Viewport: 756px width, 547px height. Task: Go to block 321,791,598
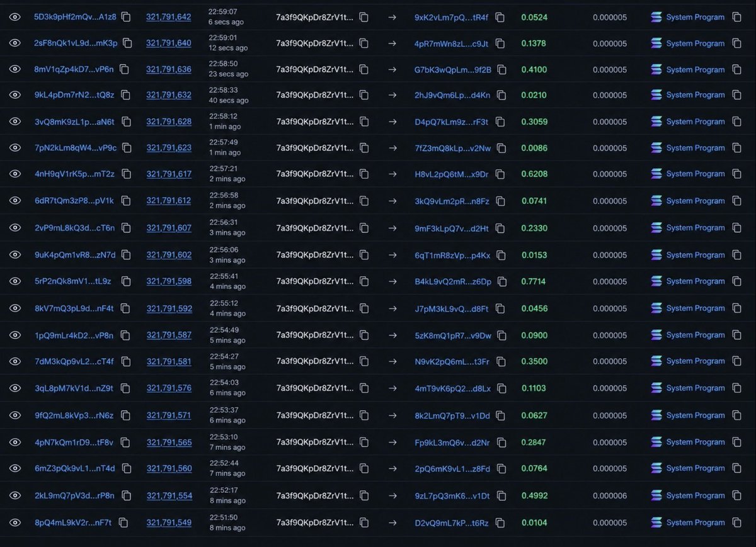tap(169, 281)
